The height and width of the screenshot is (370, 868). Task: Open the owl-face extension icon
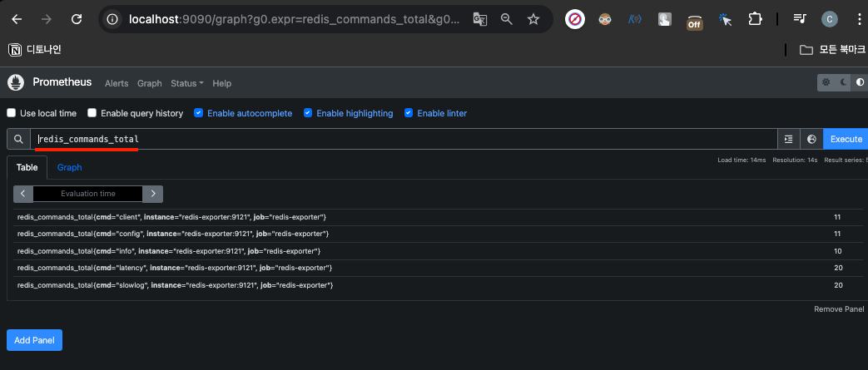pos(605,19)
